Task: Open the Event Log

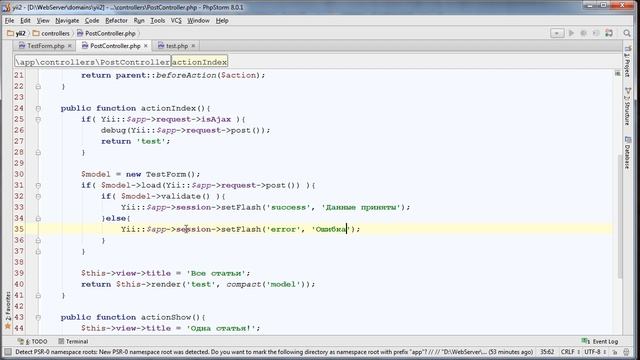Action: (x=600, y=341)
